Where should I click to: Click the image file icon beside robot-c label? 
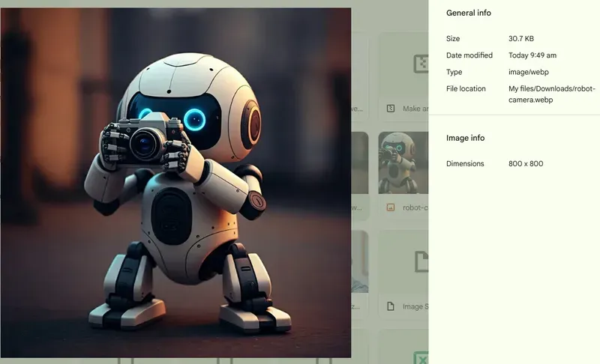tap(391, 207)
